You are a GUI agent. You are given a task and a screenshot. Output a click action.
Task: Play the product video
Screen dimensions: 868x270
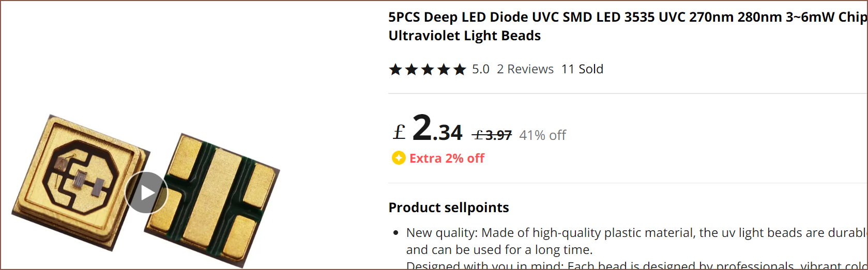point(146,193)
